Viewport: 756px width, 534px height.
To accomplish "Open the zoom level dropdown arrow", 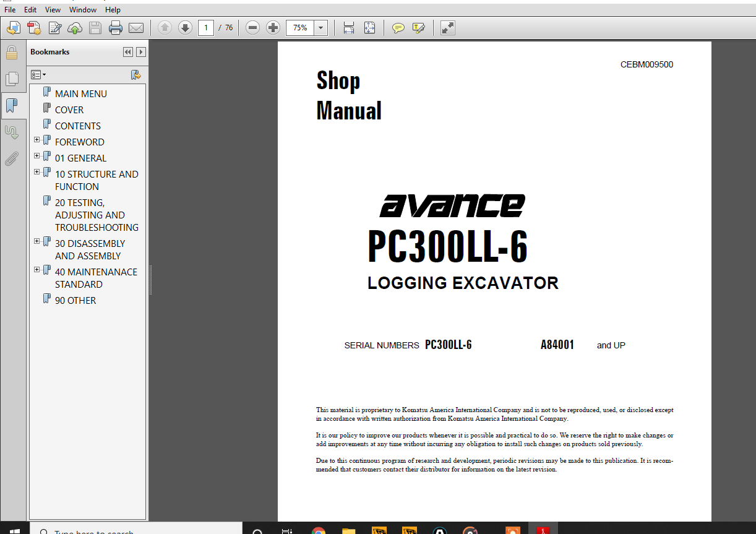I will tap(320, 28).
